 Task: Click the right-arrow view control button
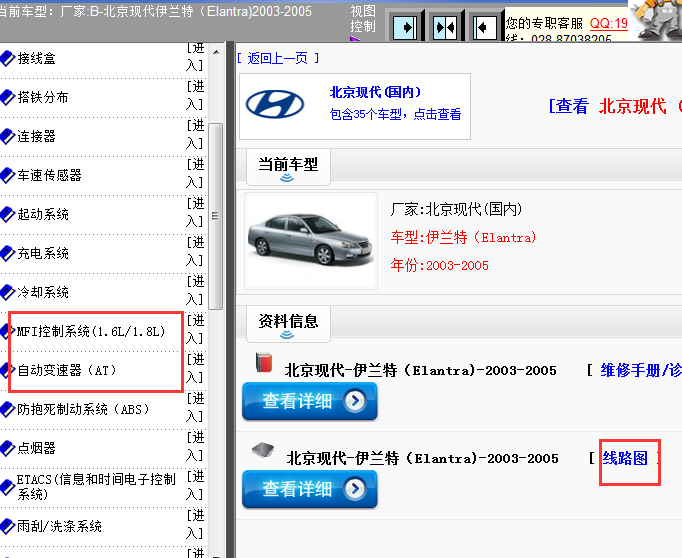coord(405,27)
